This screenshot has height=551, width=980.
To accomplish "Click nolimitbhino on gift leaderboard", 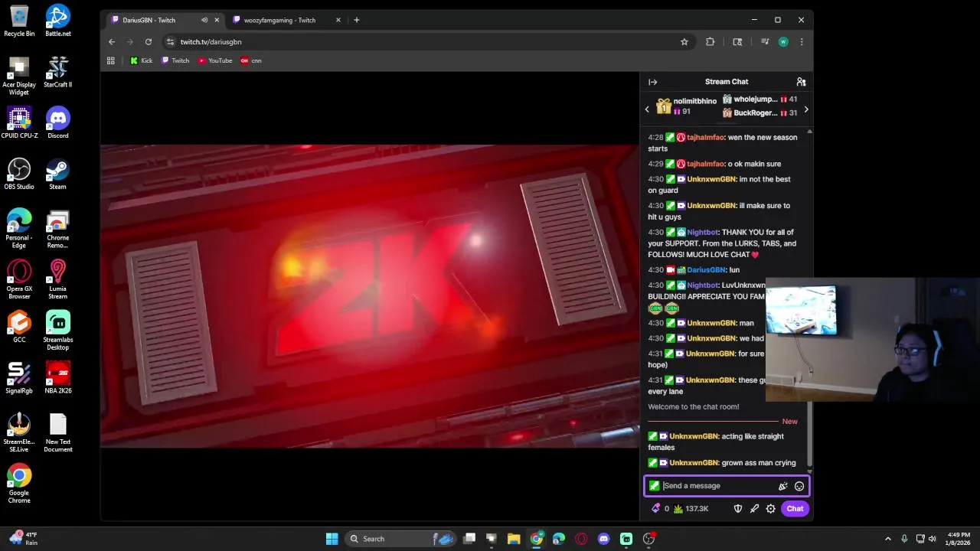I will click(x=694, y=101).
